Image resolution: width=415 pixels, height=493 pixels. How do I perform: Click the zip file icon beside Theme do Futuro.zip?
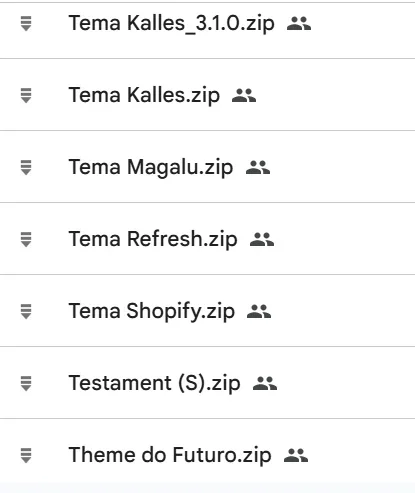(x=26, y=455)
